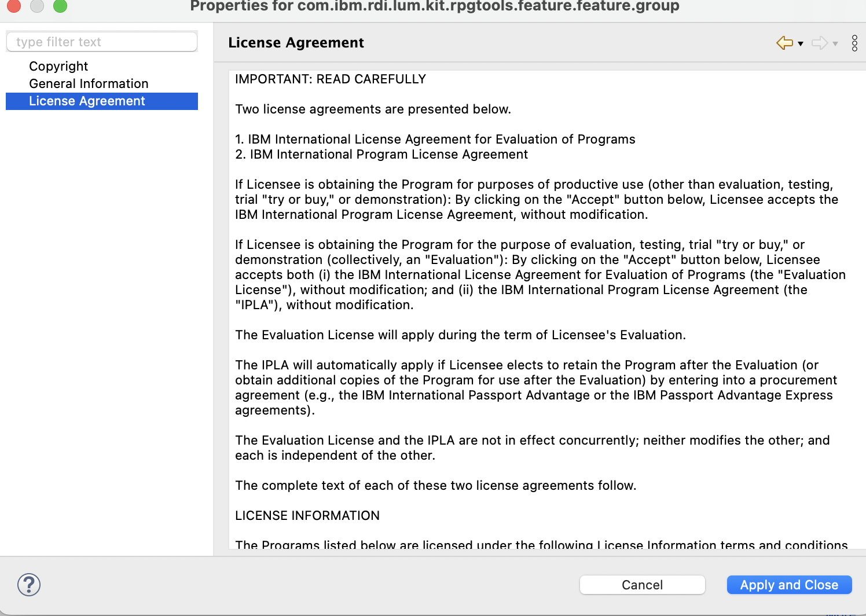866x616 pixels.
Task: Select the General Information page
Action: coord(89,83)
